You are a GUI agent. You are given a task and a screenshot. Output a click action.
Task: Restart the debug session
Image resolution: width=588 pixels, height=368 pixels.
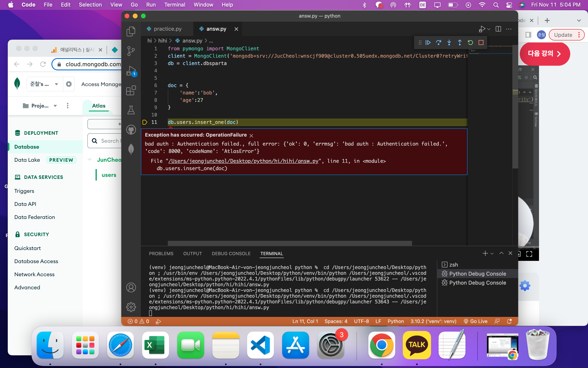[470, 43]
